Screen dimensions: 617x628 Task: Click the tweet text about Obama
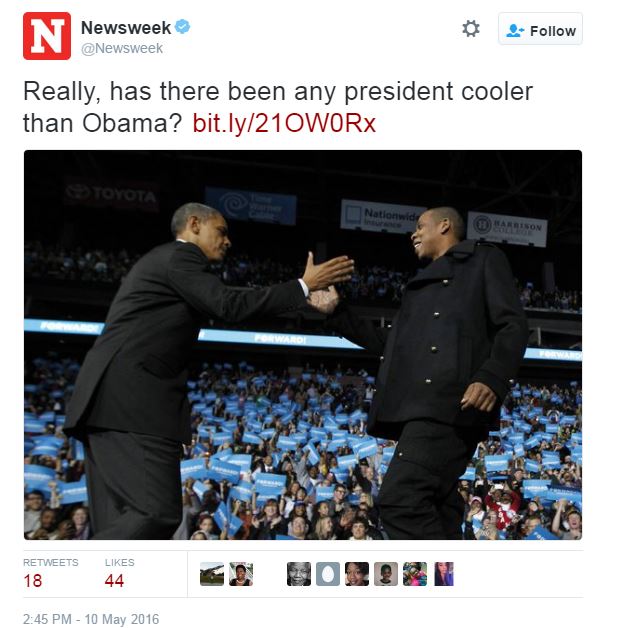[x=278, y=107]
